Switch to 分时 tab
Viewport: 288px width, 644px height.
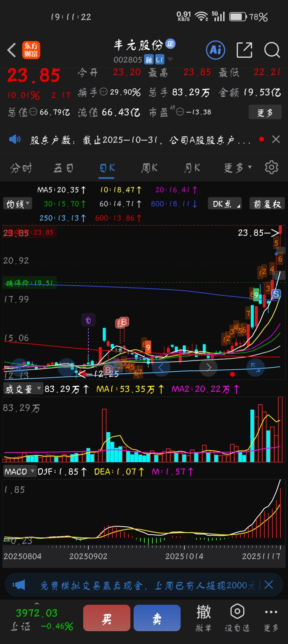click(x=21, y=168)
